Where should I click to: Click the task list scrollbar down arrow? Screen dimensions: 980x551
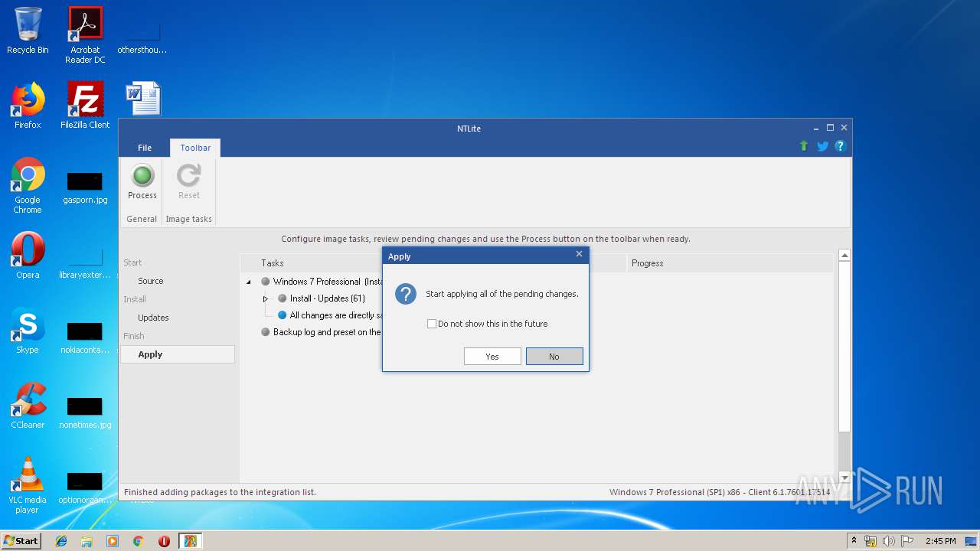point(844,478)
